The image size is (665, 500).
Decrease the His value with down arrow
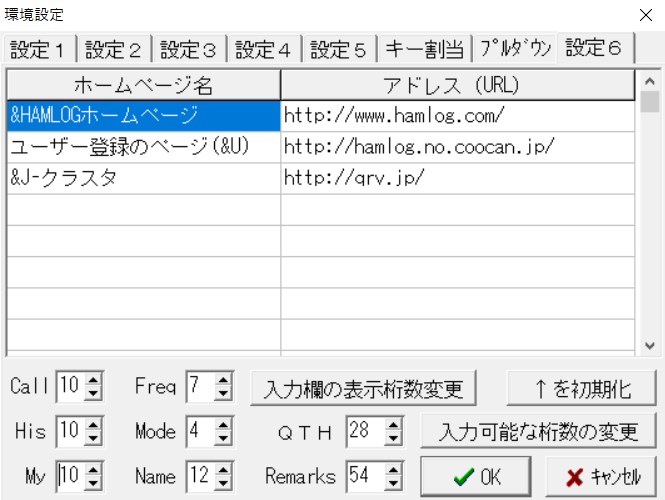(95, 438)
